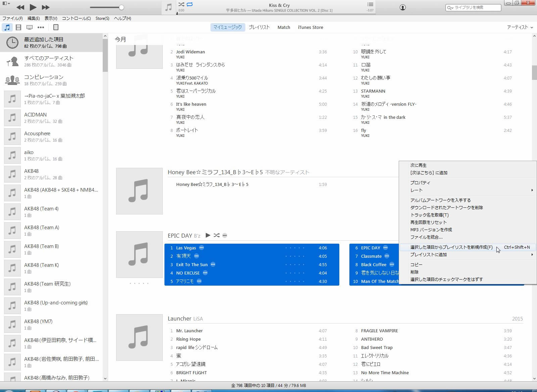
Task: Select the マイミュージック tab
Action: click(228, 27)
